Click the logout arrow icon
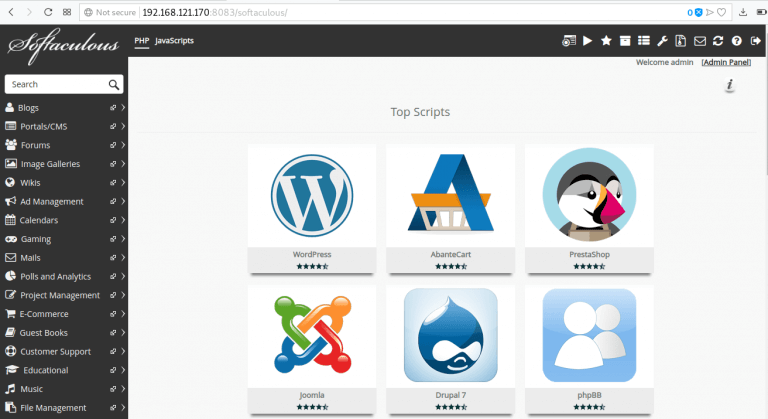 [x=754, y=41]
